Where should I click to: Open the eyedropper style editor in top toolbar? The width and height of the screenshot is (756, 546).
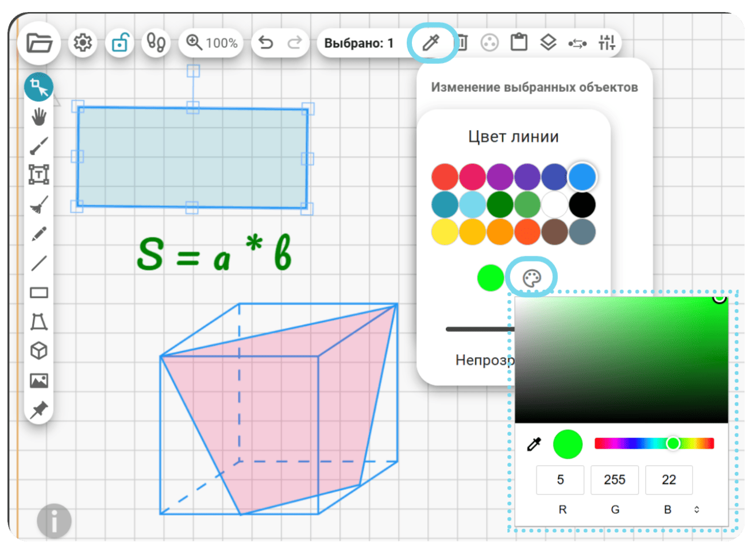click(431, 43)
